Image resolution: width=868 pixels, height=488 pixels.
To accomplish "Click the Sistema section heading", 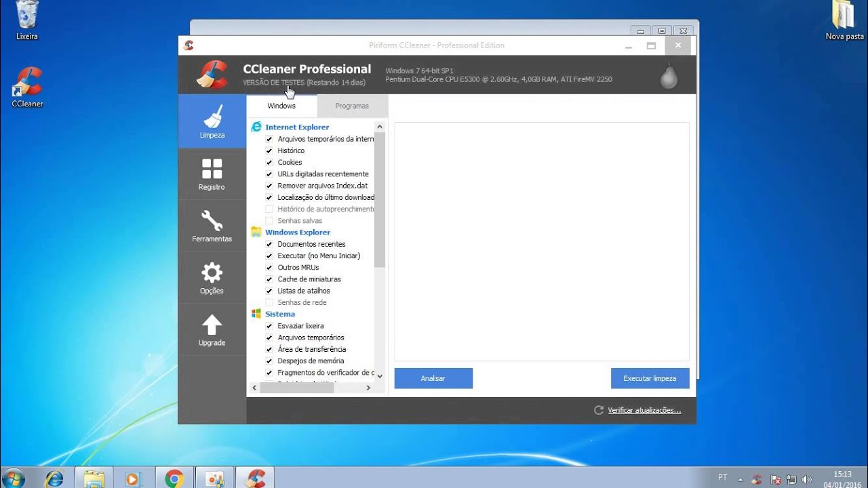I will coord(280,314).
